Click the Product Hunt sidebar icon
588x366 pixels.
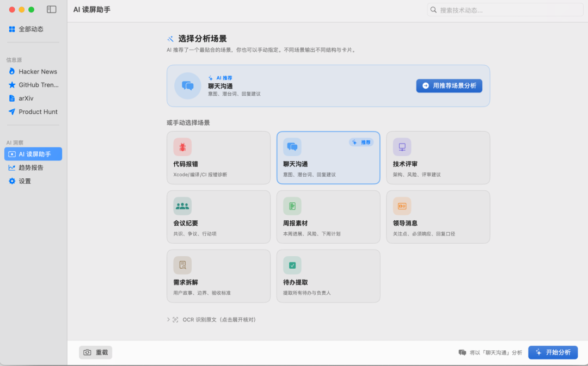tap(12, 111)
